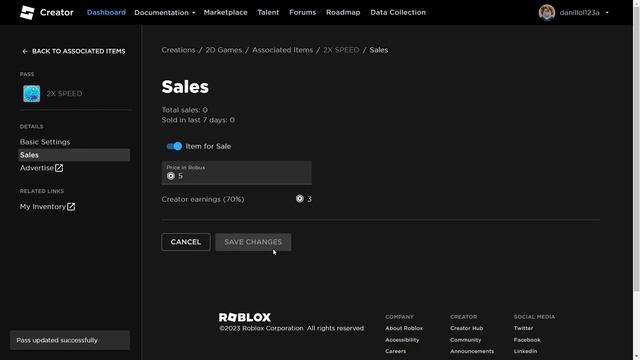The height and width of the screenshot is (360, 640).
Task: Click the 'Creator earnings (70%)' label
Action: 203,199
